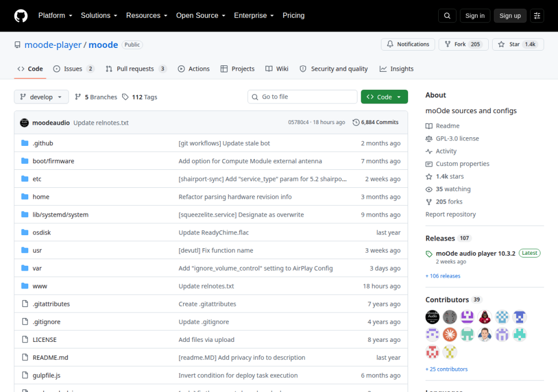This screenshot has height=392, width=558.
Task: Open the .gitattributes file
Action: coord(51,304)
